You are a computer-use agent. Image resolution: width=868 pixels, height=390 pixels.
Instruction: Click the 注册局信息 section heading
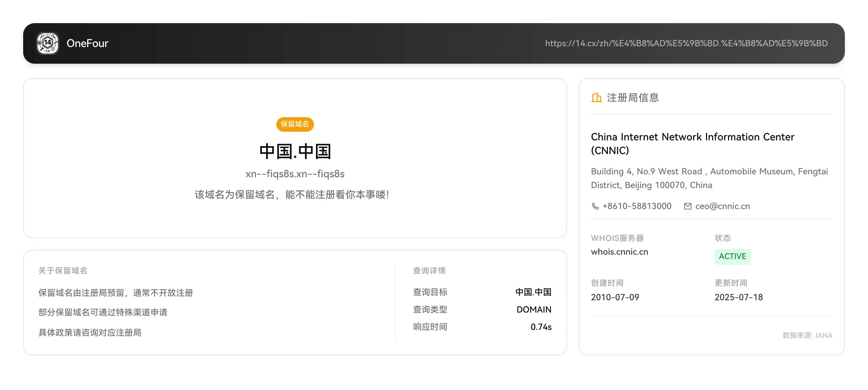click(x=633, y=98)
